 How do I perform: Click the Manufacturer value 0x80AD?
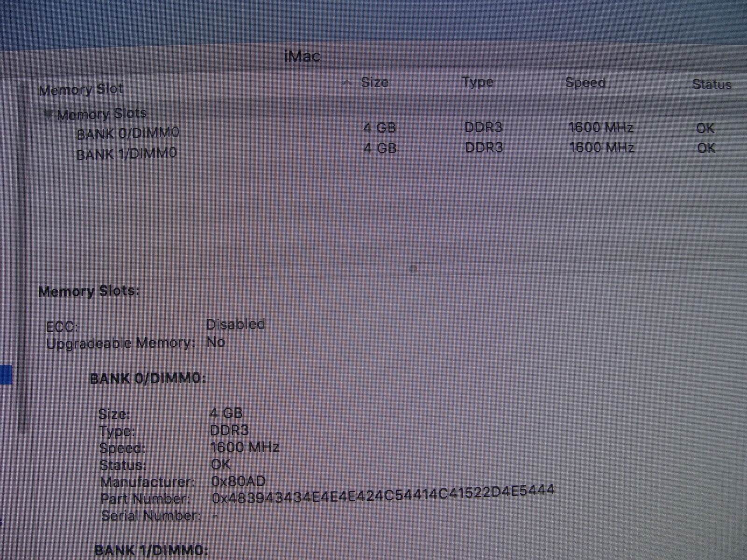point(238,481)
